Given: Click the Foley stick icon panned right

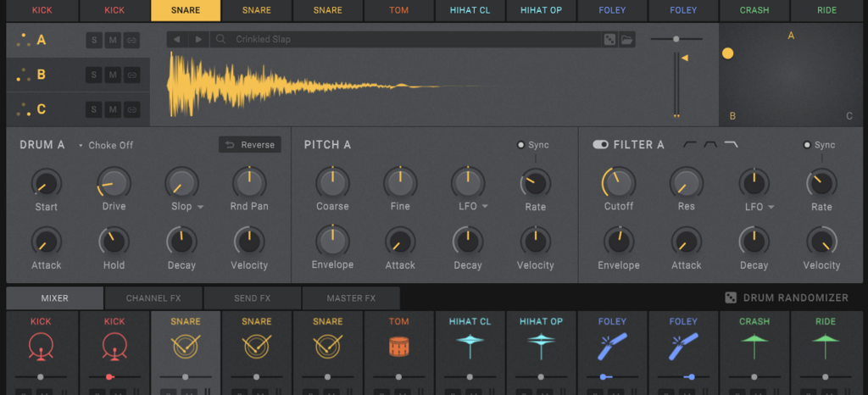Looking at the screenshot, I should (683, 347).
